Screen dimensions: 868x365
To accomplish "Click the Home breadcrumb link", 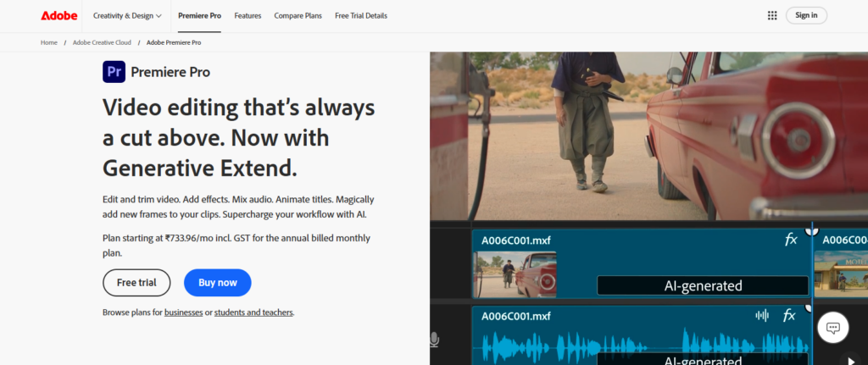I will pyautogui.click(x=49, y=42).
